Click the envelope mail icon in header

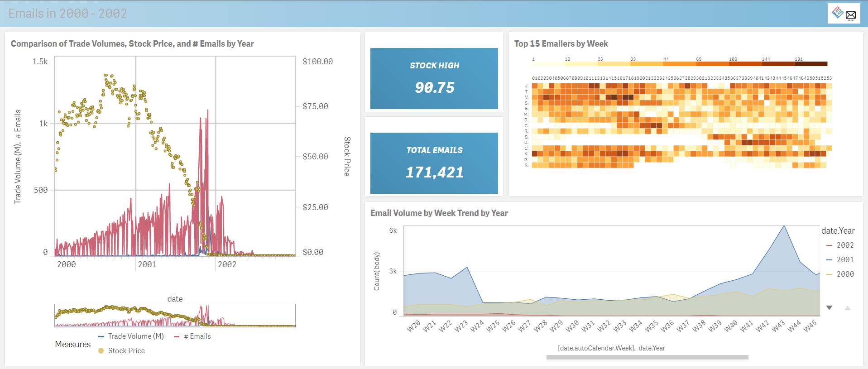pos(851,15)
